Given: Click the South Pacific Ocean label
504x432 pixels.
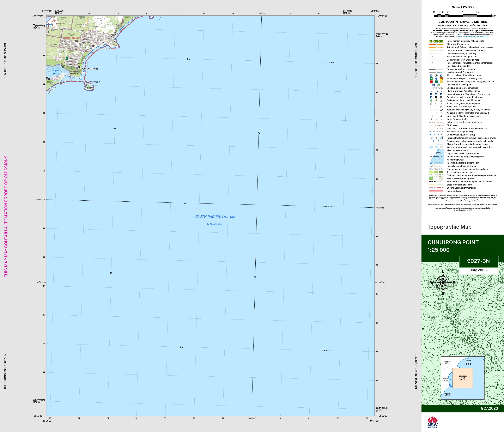Looking at the screenshot, I should coord(214,217).
